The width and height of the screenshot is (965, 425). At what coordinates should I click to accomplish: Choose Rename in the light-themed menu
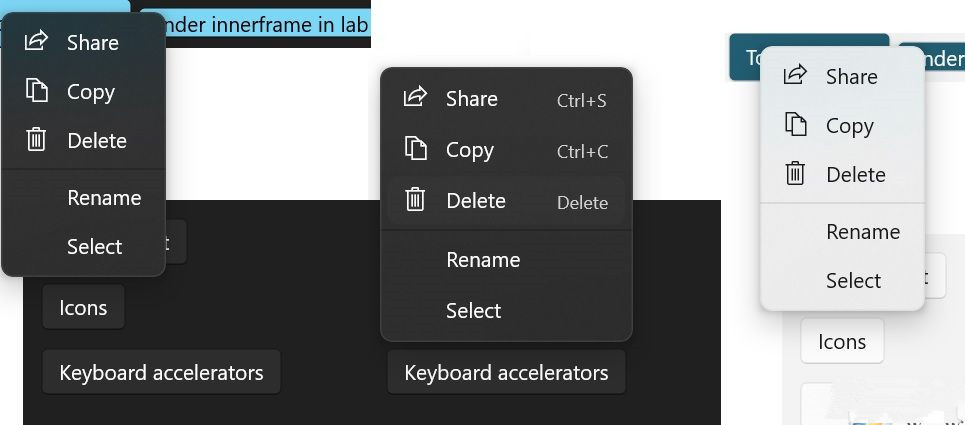click(862, 232)
